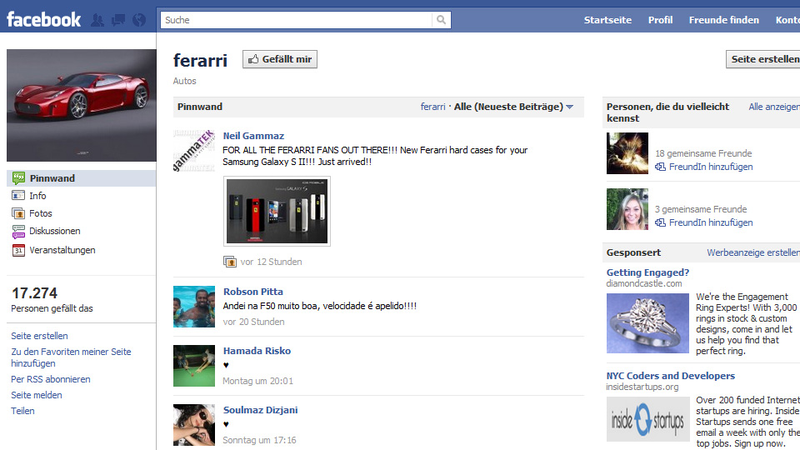This screenshot has height=450, width=800.
Task: Click the diamondcastle.com ad URL text
Action: click(644, 284)
